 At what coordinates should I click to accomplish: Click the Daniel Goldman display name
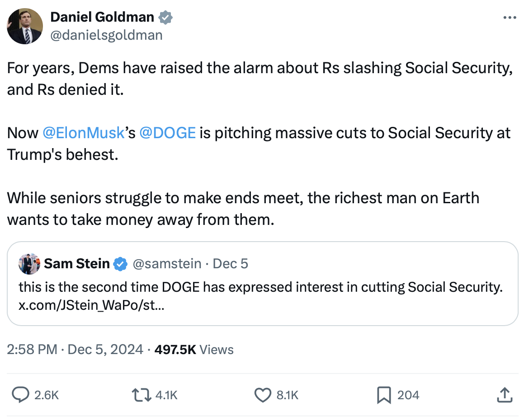[102, 17]
